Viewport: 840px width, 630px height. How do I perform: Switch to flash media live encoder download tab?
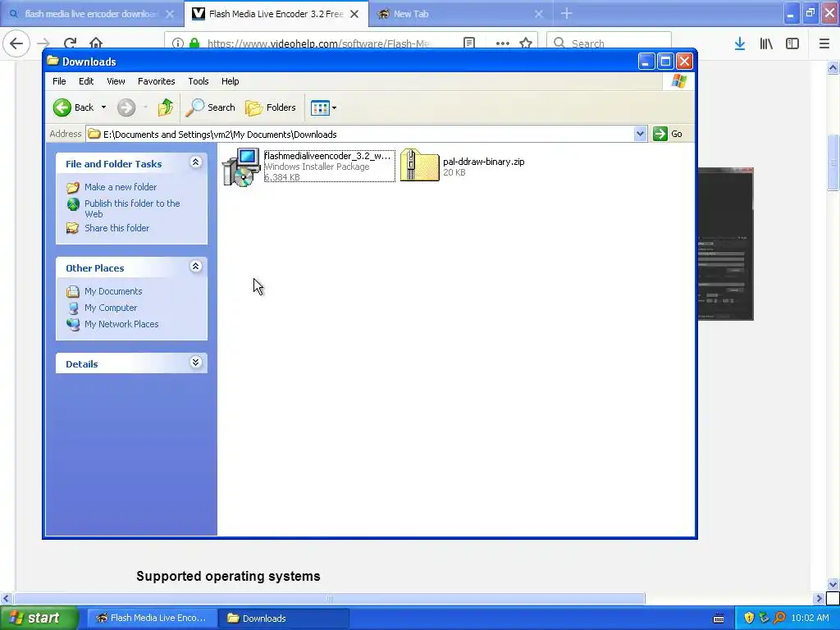[92, 14]
